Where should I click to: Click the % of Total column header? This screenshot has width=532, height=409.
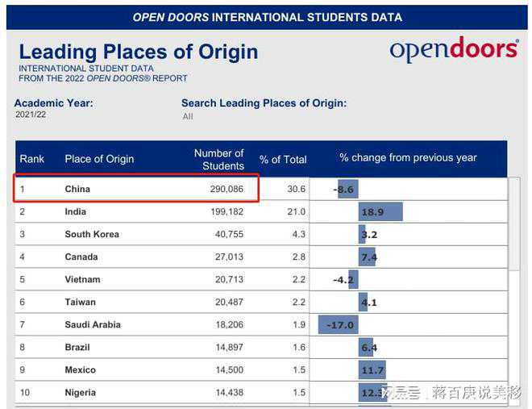coord(283,160)
